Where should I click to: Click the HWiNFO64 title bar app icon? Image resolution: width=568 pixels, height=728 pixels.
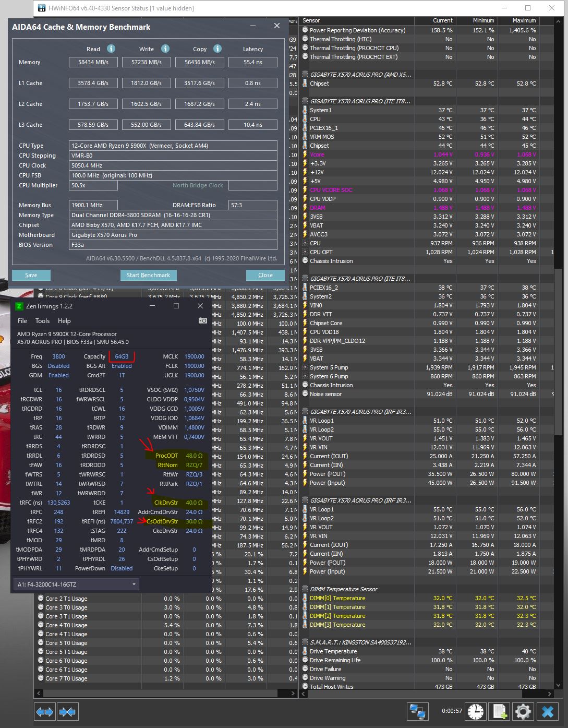(42, 8)
